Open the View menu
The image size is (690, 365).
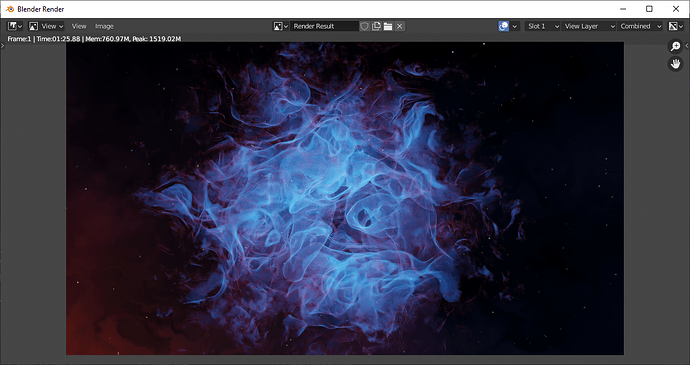(x=79, y=26)
